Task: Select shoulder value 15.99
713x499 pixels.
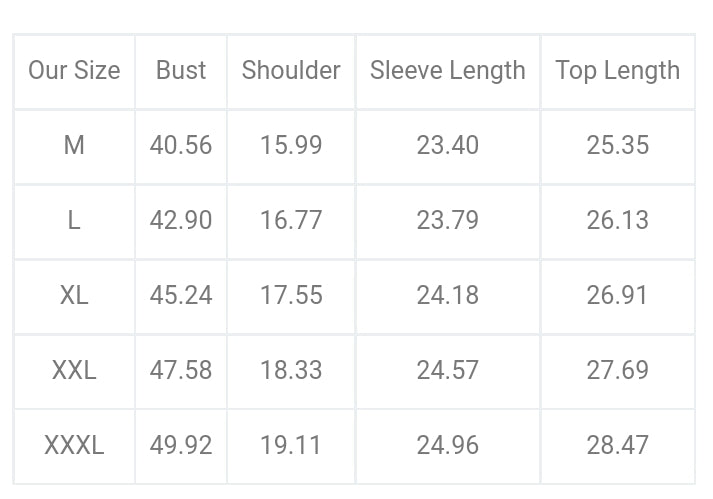Action: [291, 146]
